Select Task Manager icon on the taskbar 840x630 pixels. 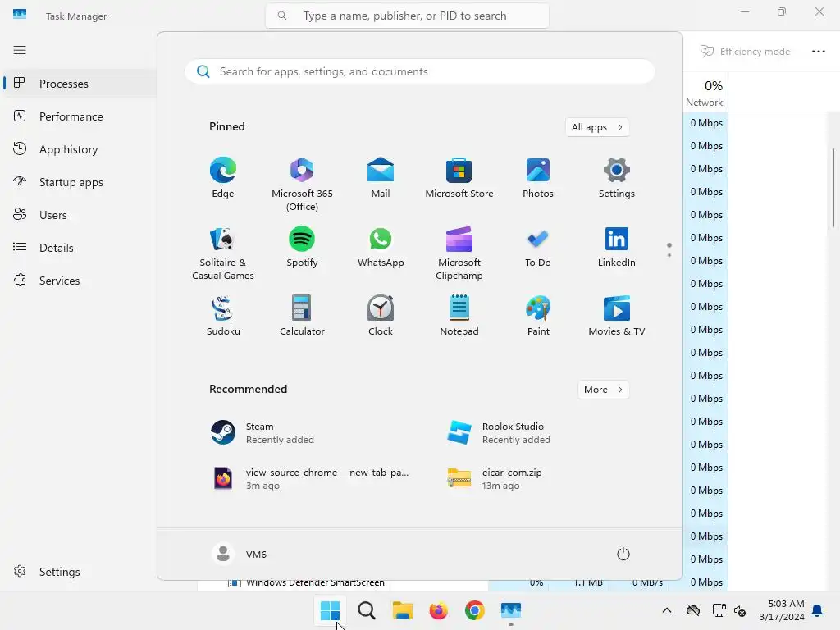[510, 610]
